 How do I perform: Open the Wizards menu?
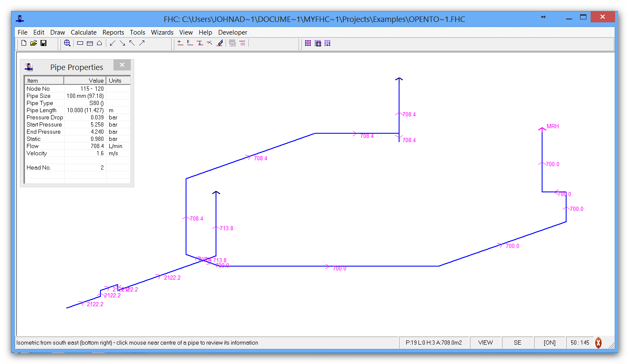(162, 32)
